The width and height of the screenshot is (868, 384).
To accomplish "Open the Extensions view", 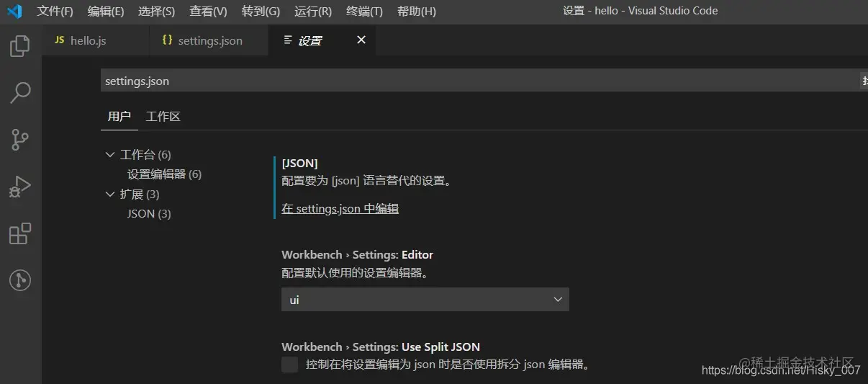I will tap(20, 233).
